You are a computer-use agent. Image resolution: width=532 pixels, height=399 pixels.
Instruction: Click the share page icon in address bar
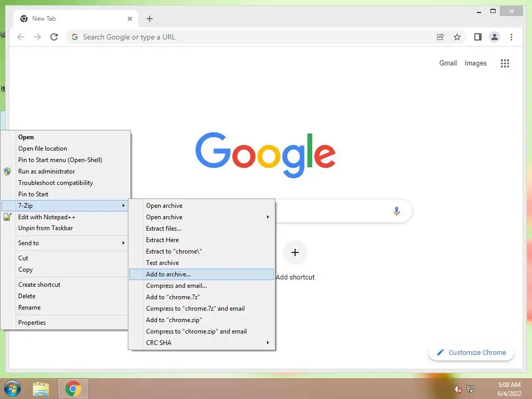441,37
